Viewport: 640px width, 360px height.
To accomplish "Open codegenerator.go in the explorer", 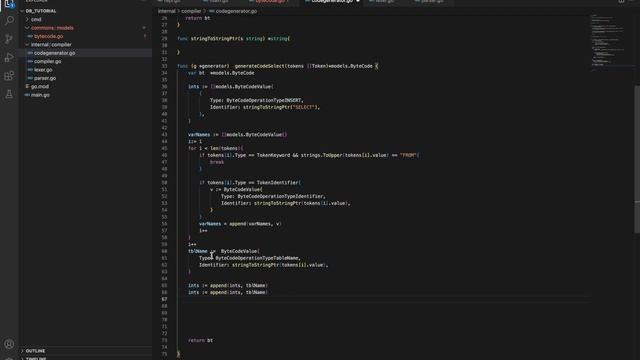I will [54, 53].
